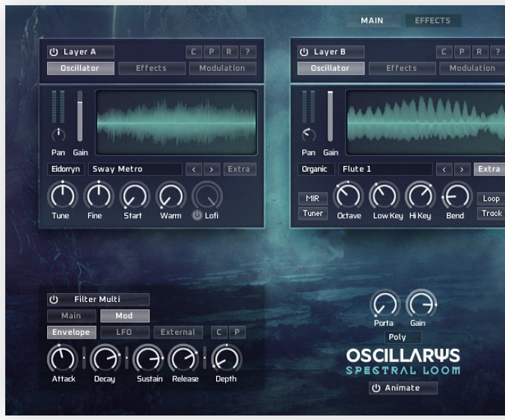
Task: Open the Flute 1 sample dropdown
Action: coord(385,170)
